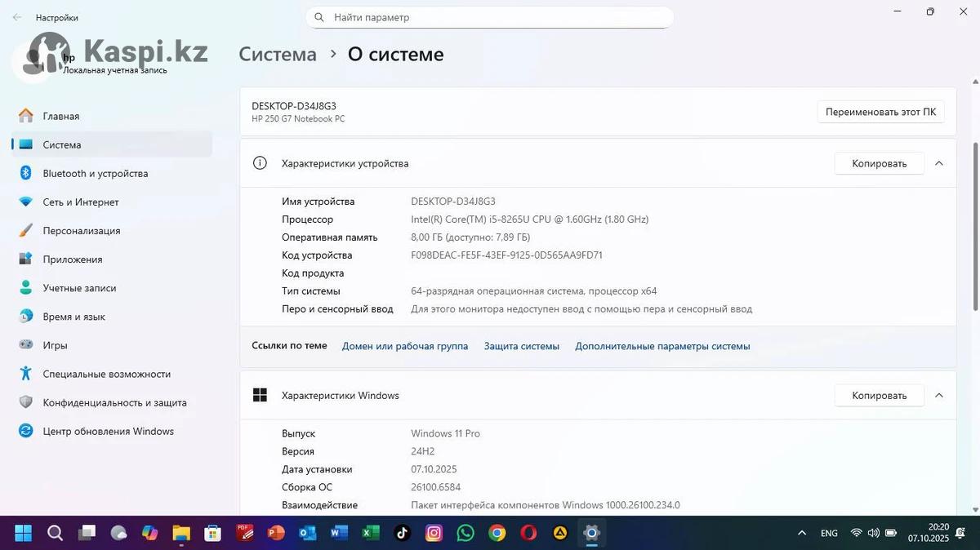This screenshot has height=550, width=980.
Task: Launch Excel from the taskbar
Action: pyautogui.click(x=371, y=533)
